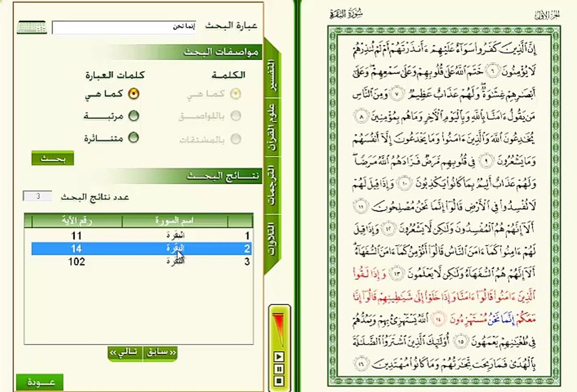Adjust the red volume slider
This screenshot has width=577, height=392.
[x=279, y=329]
